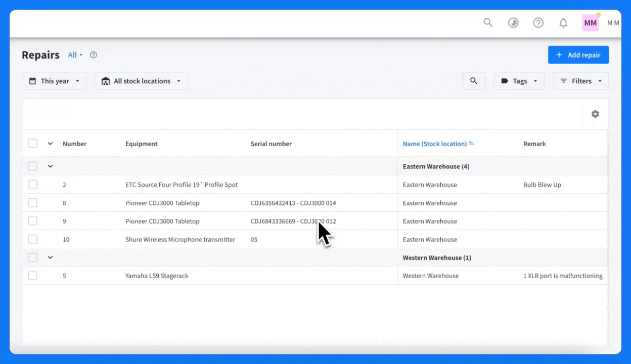Check the row for repair number 10
The height and width of the screenshot is (364, 631).
(33, 239)
